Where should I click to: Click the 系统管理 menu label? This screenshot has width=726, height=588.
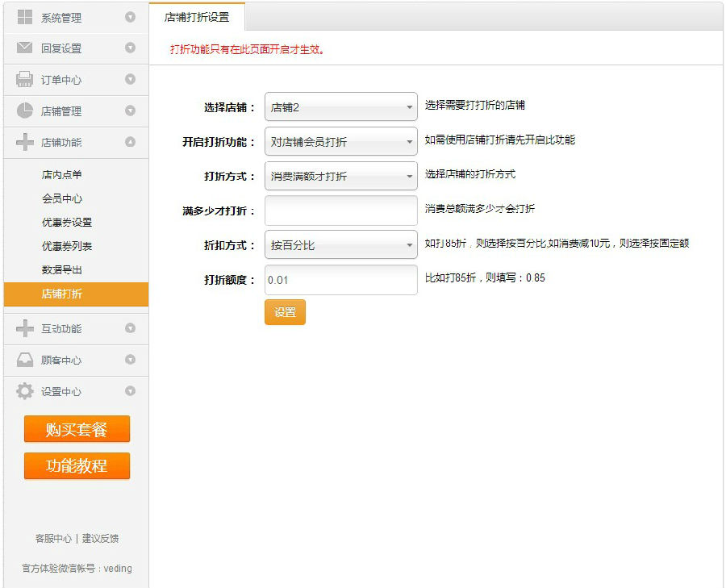[x=61, y=18]
